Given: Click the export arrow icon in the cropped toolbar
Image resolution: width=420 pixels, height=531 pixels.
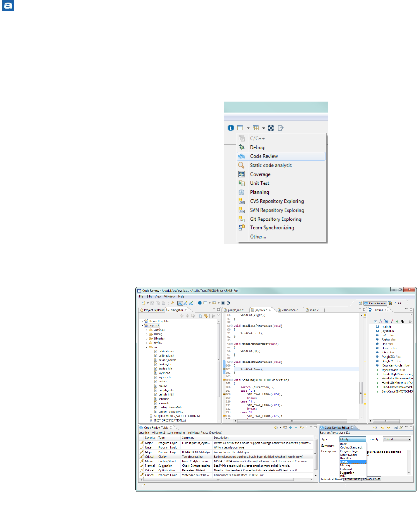Looking at the screenshot, I should click(x=281, y=128).
